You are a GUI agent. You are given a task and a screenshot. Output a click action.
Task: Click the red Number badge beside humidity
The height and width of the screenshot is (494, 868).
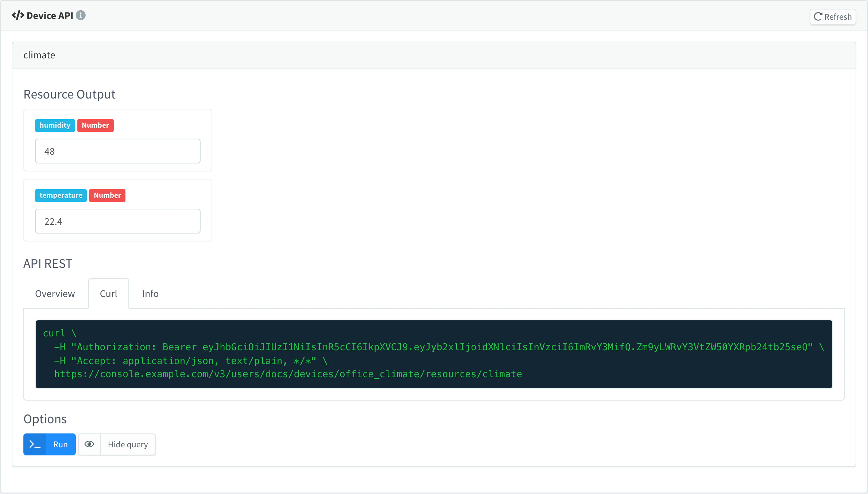[96, 125]
